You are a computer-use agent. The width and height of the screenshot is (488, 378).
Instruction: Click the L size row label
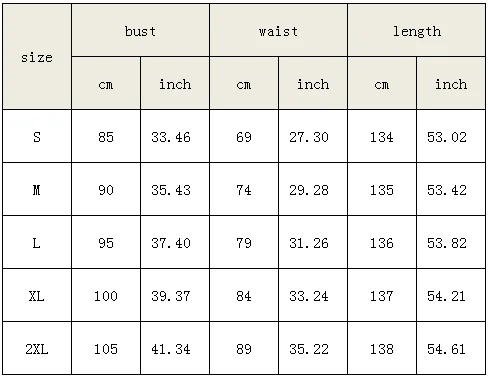[37, 242]
